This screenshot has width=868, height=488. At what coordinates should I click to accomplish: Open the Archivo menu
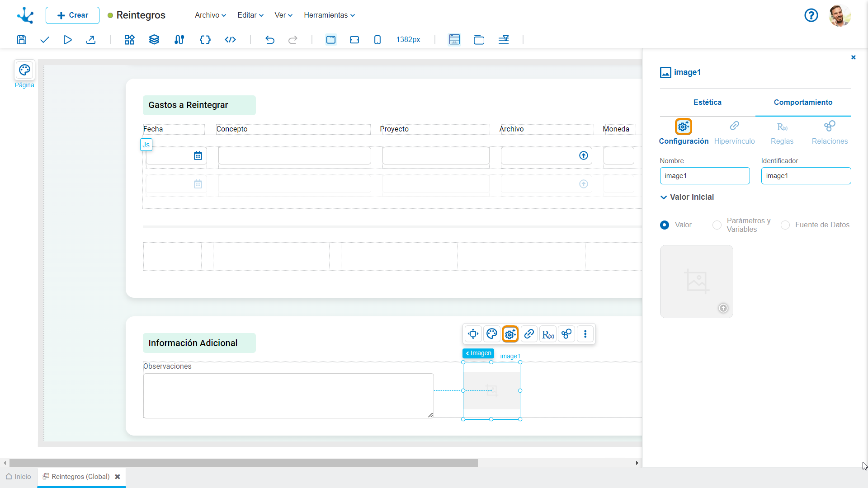[x=210, y=15]
